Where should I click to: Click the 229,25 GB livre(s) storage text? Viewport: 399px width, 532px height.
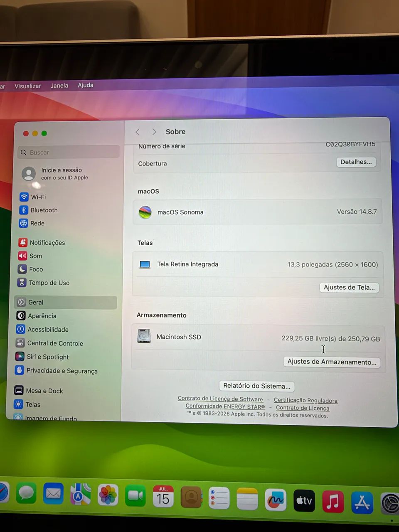coord(331,339)
